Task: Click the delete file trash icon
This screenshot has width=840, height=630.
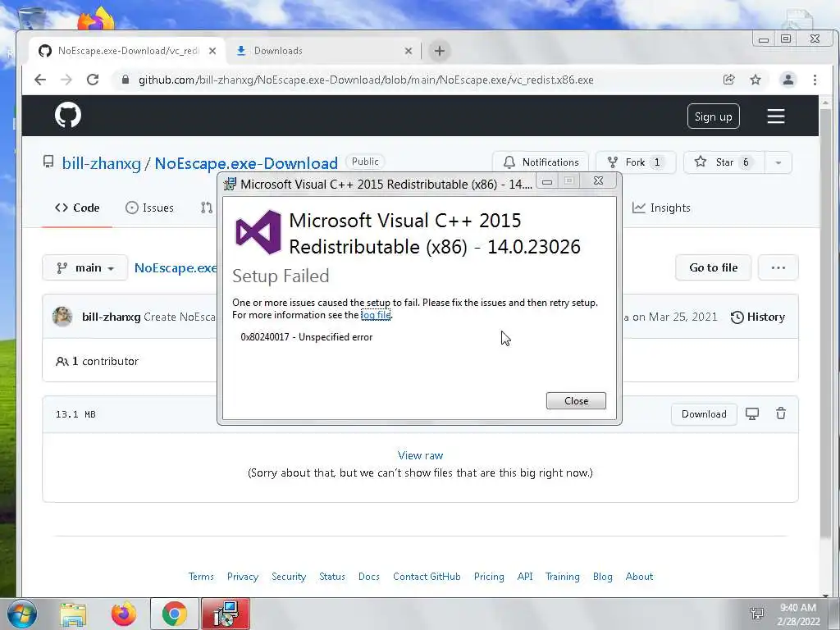Action: [x=781, y=413]
